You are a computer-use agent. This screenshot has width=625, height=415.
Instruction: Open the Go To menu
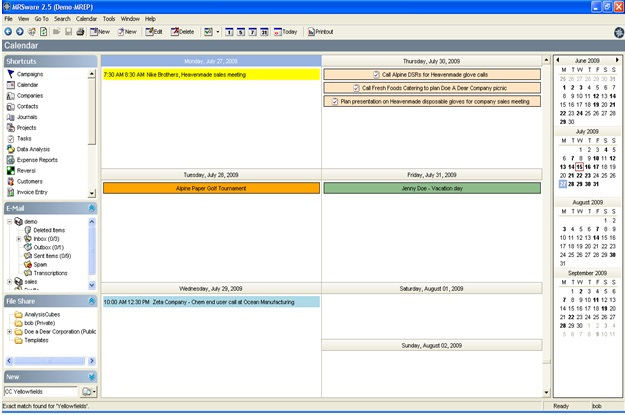[x=41, y=19]
